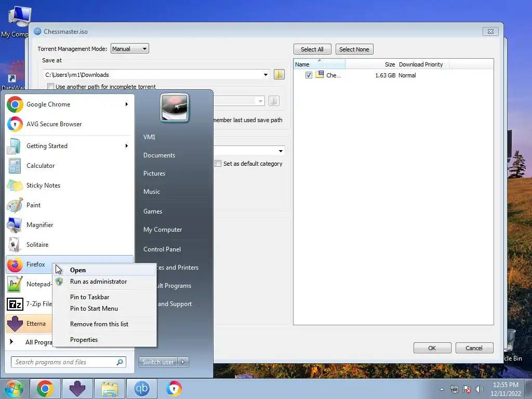Image resolution: width=532 pixels, height=399 pixels.
Task: Open shutdown options arrow beside Switch user
Action: [183, 362]
